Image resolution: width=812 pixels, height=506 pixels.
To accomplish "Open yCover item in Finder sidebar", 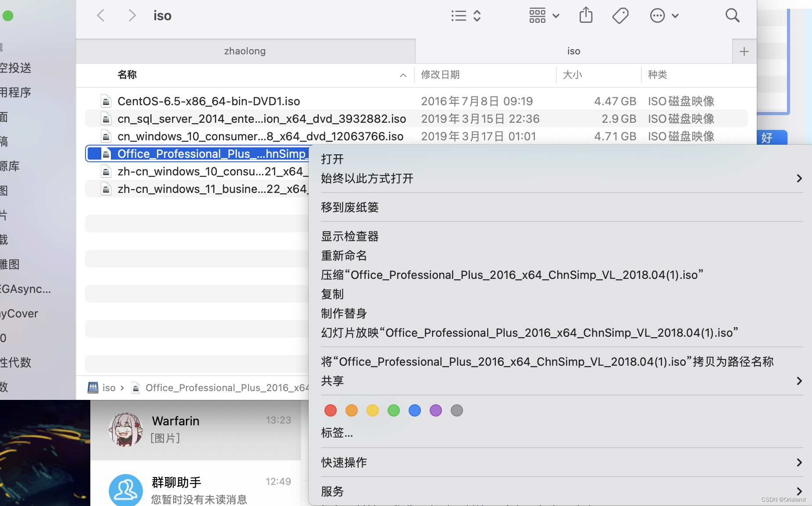I will click(19, 314).
